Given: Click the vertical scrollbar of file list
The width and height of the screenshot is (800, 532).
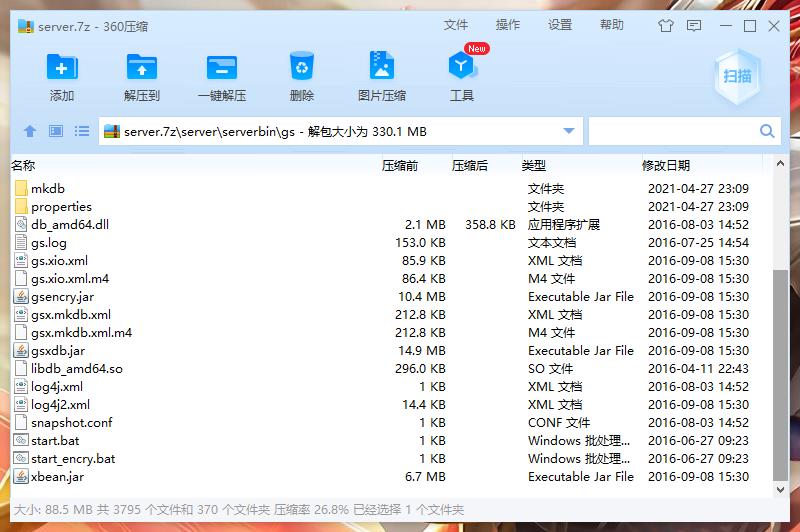Looking at the screenshot, I should 781,370.
